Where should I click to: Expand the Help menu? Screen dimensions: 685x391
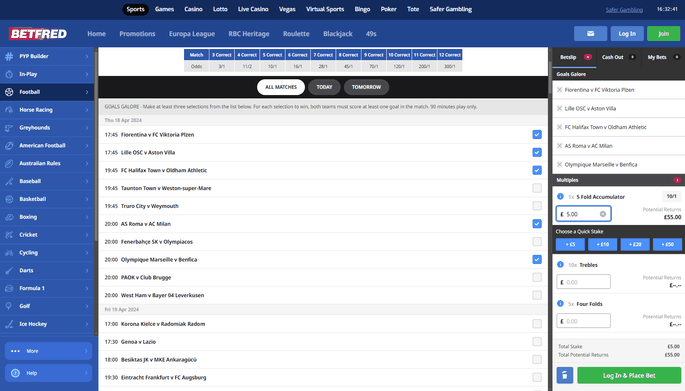pos(48,373)
